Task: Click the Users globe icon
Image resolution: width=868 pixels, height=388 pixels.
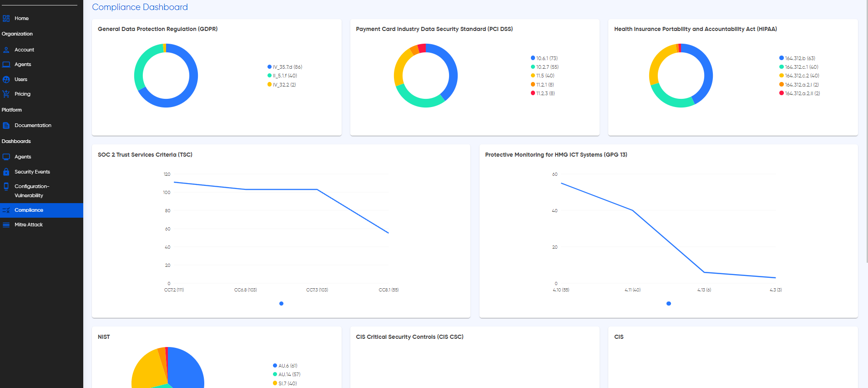Action: [x=6, y=79]
